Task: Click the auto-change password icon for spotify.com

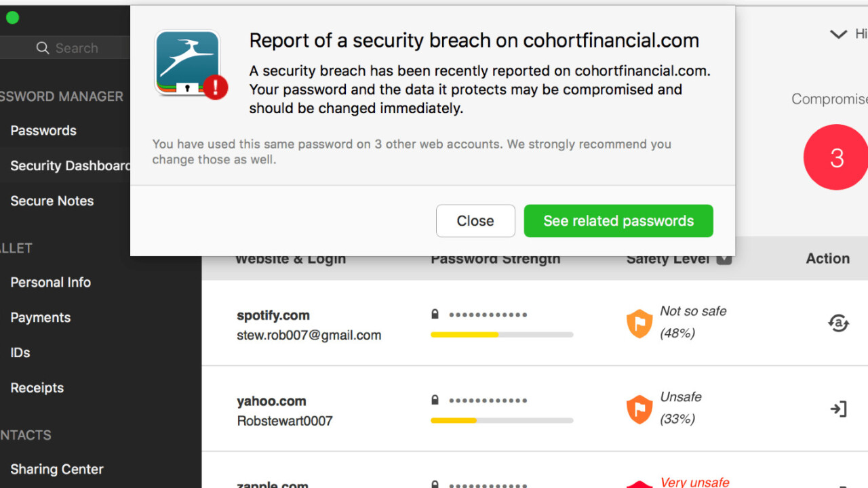Action: [839, 323]
